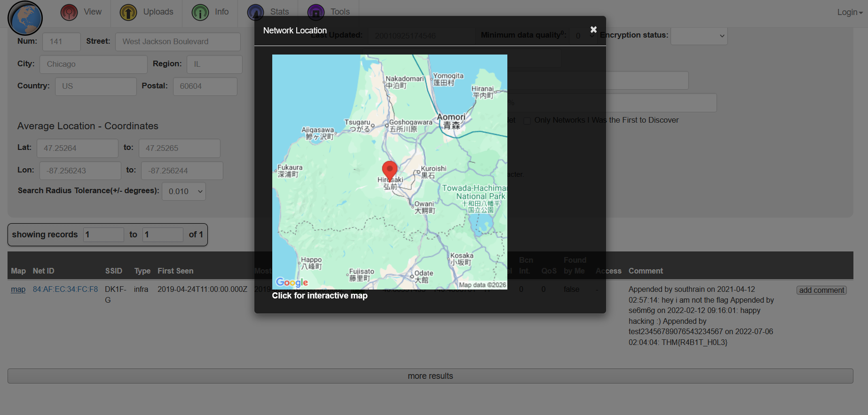Click the street Num input field
The height and width of the screenshot is (415, 868).
[x=62, y=42]
